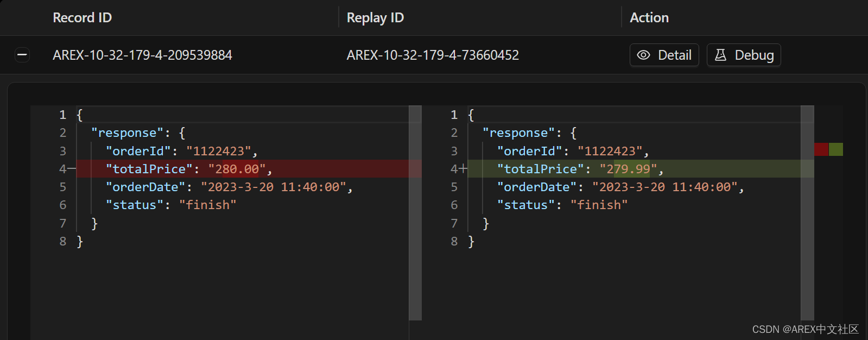Screen dimensions: 868x340
Task: Click the green marker in diff overview ruler
Action: coord(836,149)
